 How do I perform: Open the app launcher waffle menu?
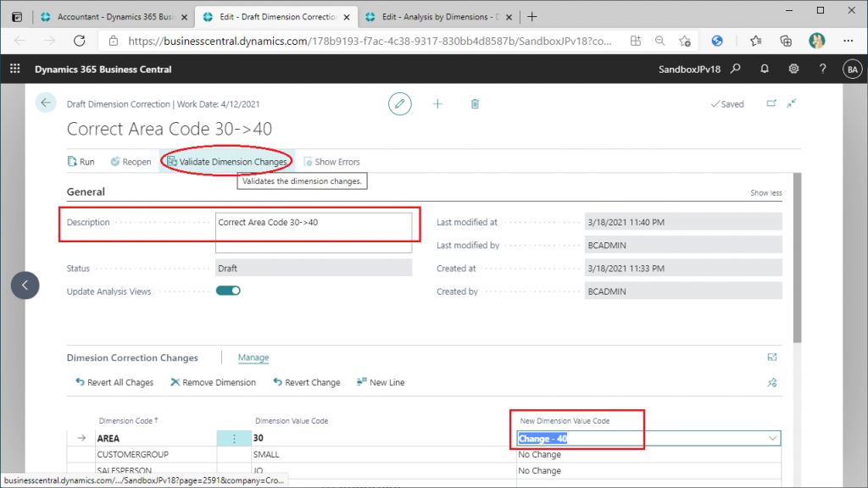15,69
